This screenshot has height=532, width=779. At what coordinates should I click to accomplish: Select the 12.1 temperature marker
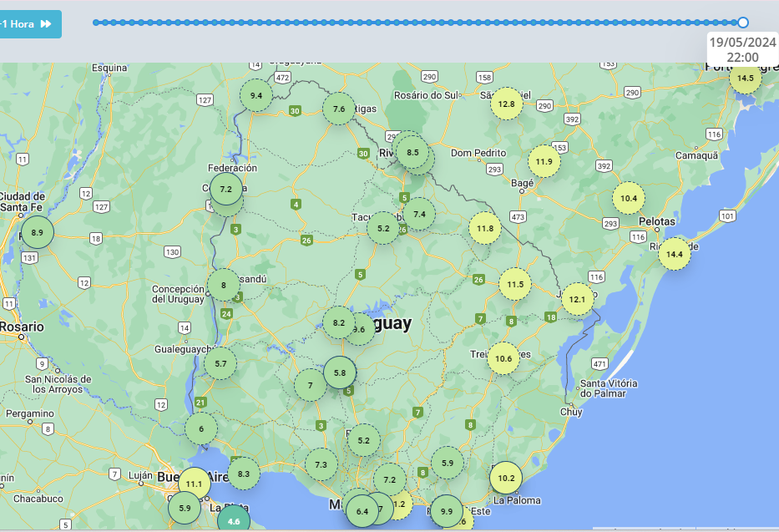click(577, 299)
